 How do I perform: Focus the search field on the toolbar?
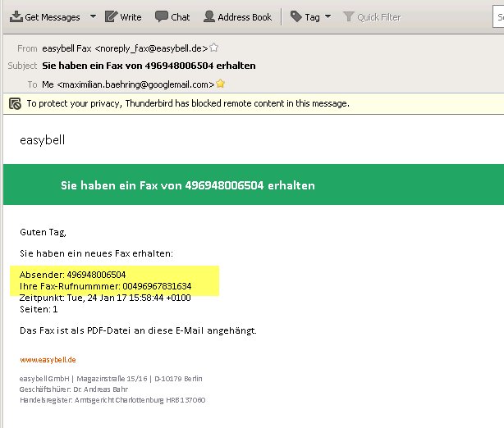(498, 16)
